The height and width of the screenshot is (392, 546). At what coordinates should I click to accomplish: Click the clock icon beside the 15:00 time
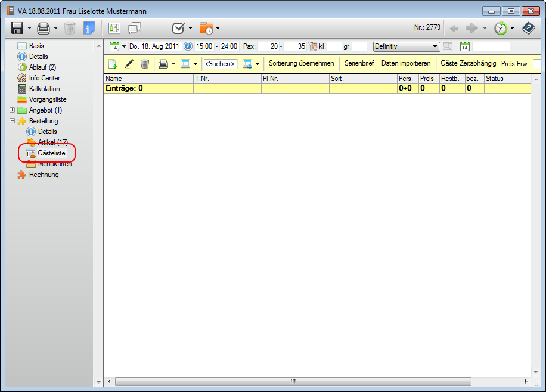(x=188, y=46)
